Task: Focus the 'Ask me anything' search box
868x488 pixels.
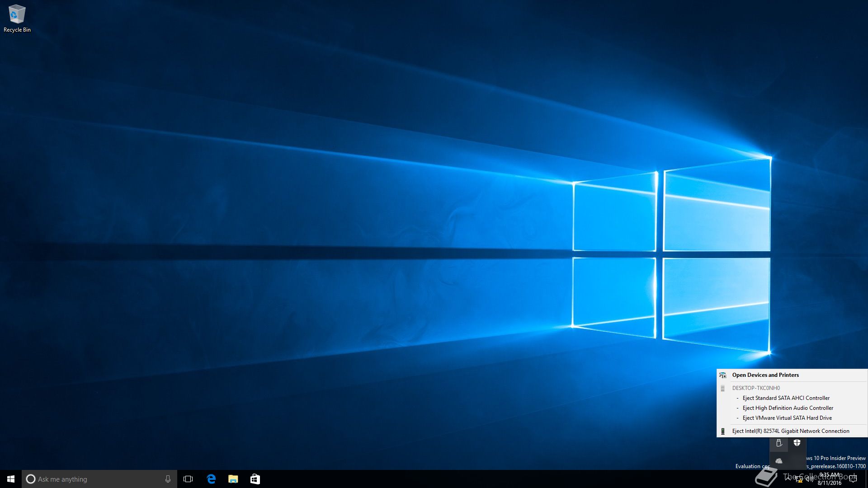Action: pos(99,479)
